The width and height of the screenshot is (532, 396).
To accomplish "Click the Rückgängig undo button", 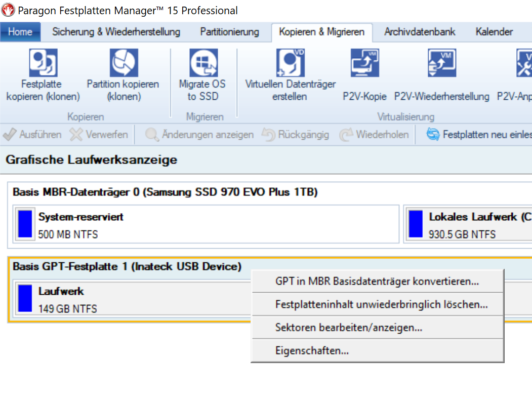I will point(296,135).
